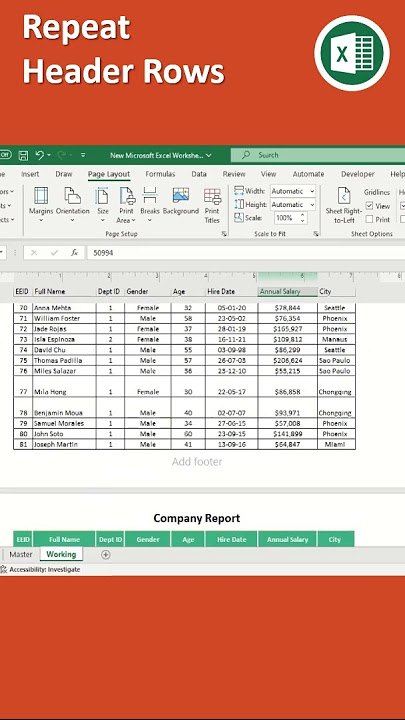Enable the Gridlines Print checkbox
Screen dimensions: 405x720
(370, 219)
